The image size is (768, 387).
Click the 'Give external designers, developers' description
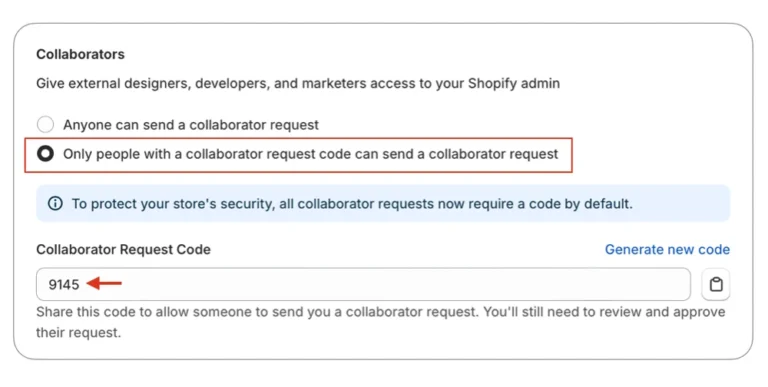point(298,83)
